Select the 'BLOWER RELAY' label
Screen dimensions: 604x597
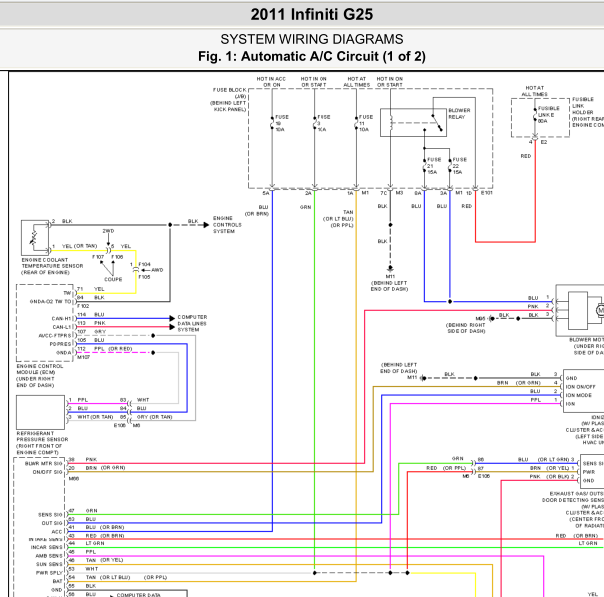459,114
